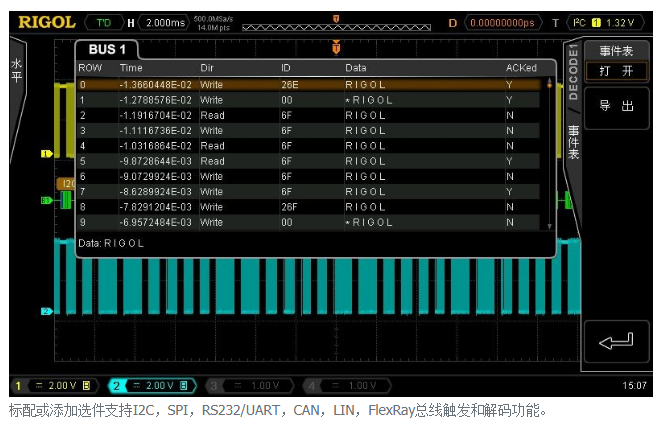
Task: Click the Time column header
Action: click(x=131, y=68)
